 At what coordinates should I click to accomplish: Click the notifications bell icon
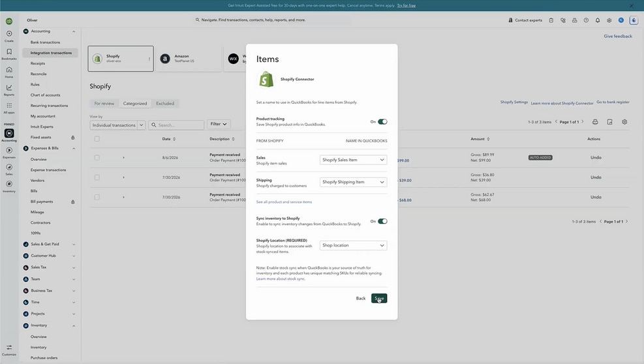click(x=598, y=20)
